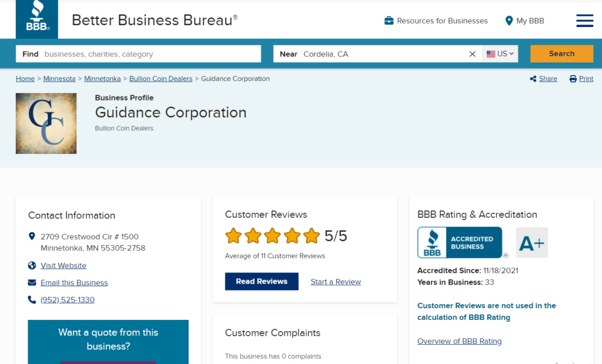Image resolution: width=602 pixels, height=364 pixels.
Task: Click the Guidance Corporation heading
Action: click(171, 112)
